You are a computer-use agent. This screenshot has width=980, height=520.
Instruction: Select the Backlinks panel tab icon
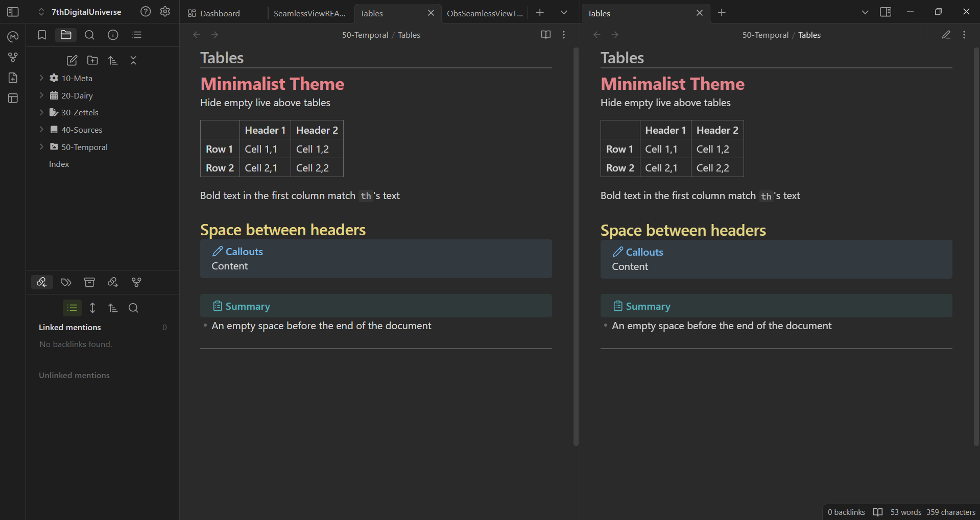point(42,282)
